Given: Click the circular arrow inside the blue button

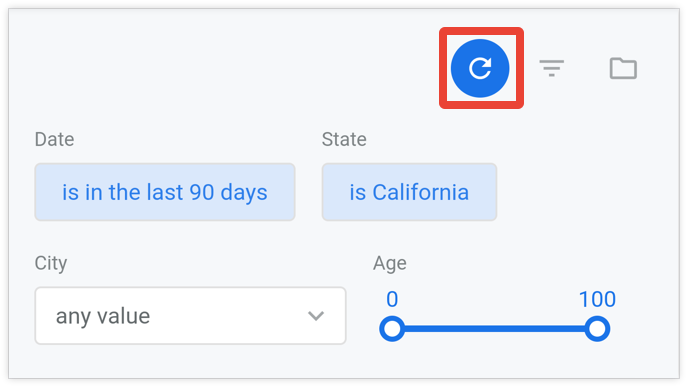Looking at the screenshot, I should pyautogui.click(x=480, y=68).
